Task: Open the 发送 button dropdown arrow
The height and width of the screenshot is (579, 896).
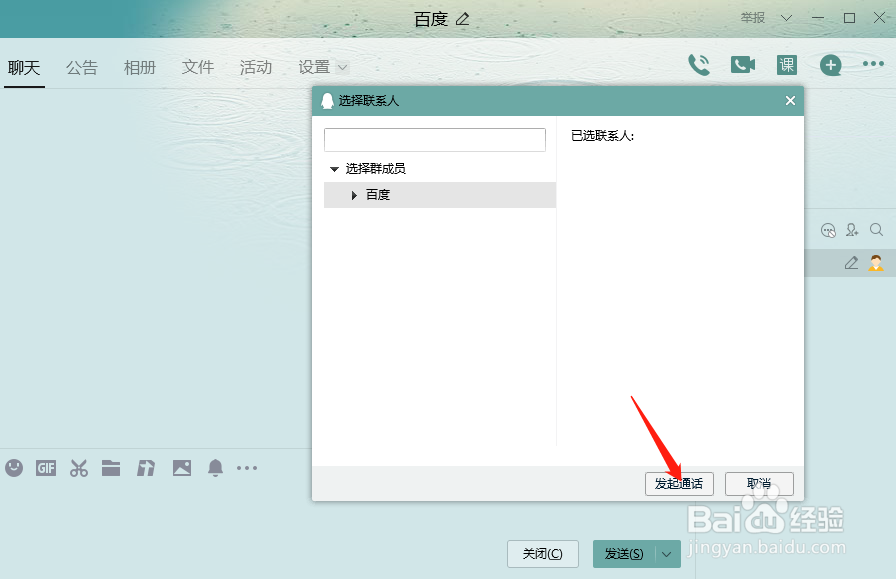Action: click(x=666, y=554)
